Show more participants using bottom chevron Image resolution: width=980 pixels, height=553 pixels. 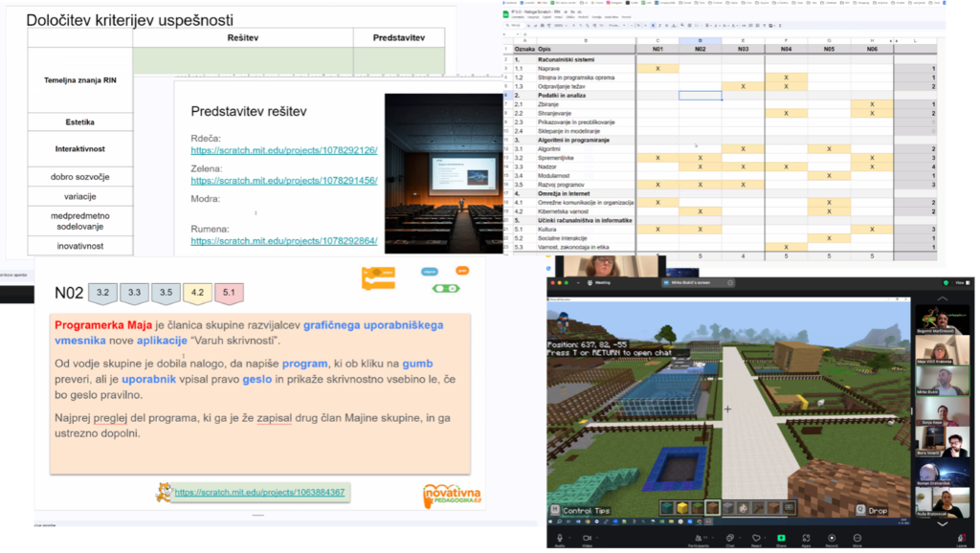click(943, 523)
